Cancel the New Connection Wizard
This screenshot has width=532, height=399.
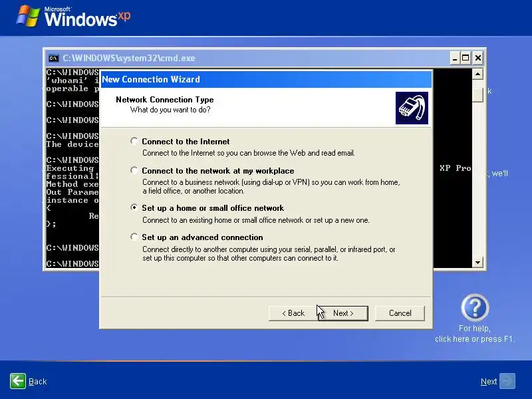click(x=400, y=313)
